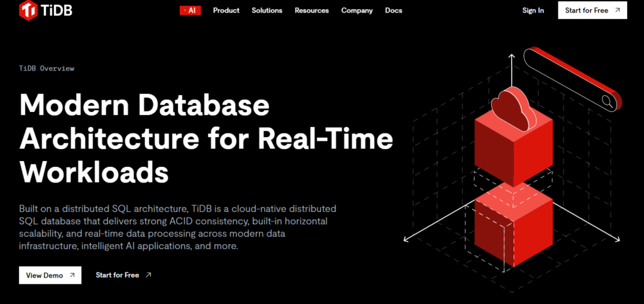644x304 pixels.
Task: Click the magnifier icon in illustration search bar
Action: pyautogui.click(x=608, y=101)
